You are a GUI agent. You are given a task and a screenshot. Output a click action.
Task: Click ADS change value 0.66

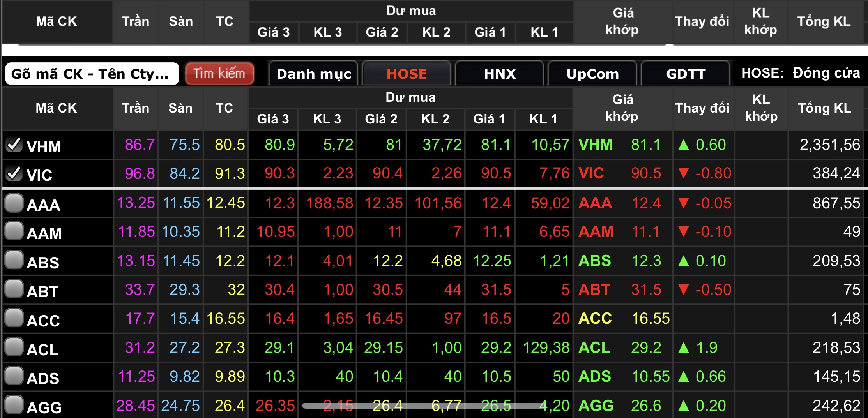click(711, 376)
